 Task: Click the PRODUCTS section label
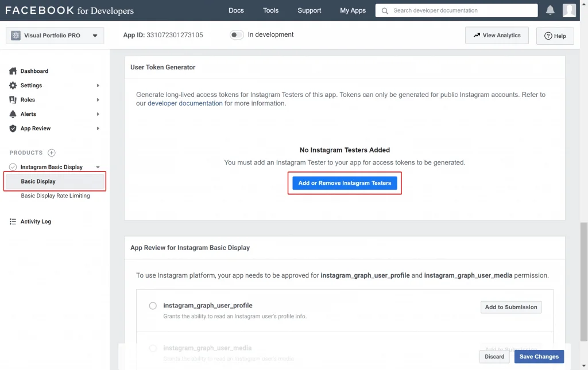[26, 153]
